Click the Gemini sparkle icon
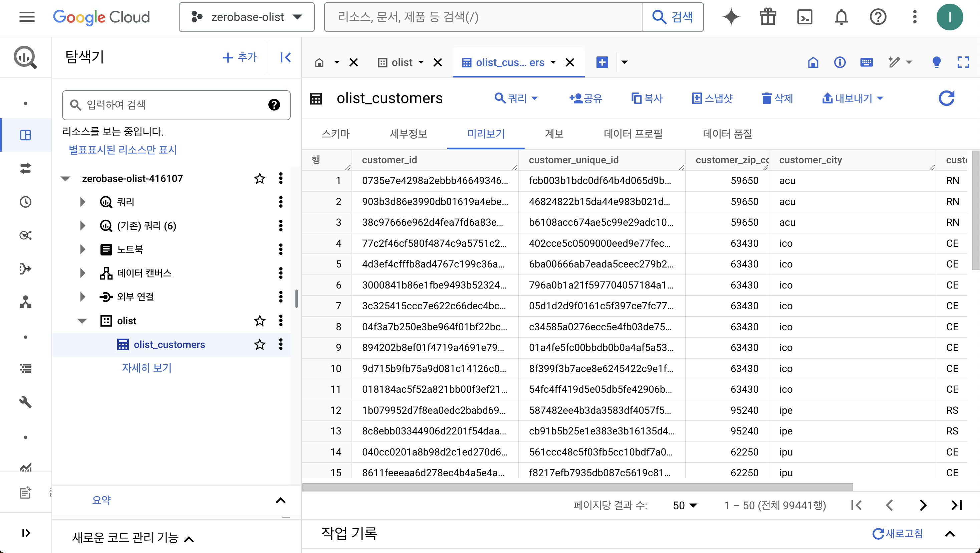 pyautogui.click(x=731, y=17)
